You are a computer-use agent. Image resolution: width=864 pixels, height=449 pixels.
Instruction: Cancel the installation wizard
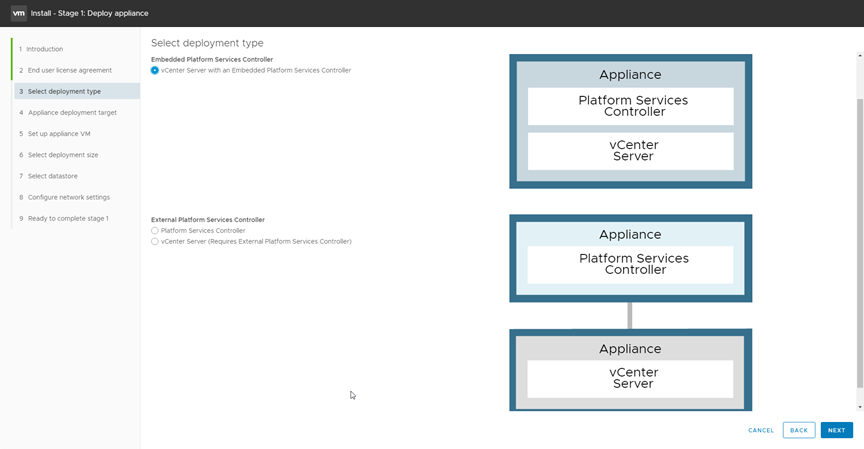pyautogui.click(x=761, y=430)
